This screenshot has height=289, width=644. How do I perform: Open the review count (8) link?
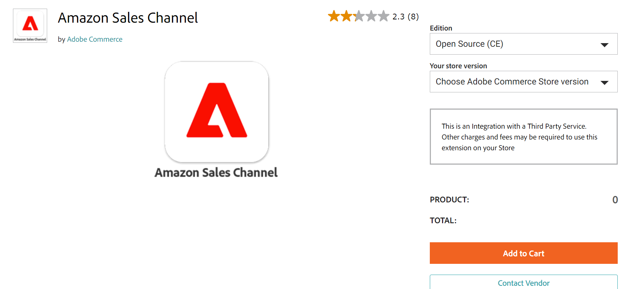tap(413, 17)
